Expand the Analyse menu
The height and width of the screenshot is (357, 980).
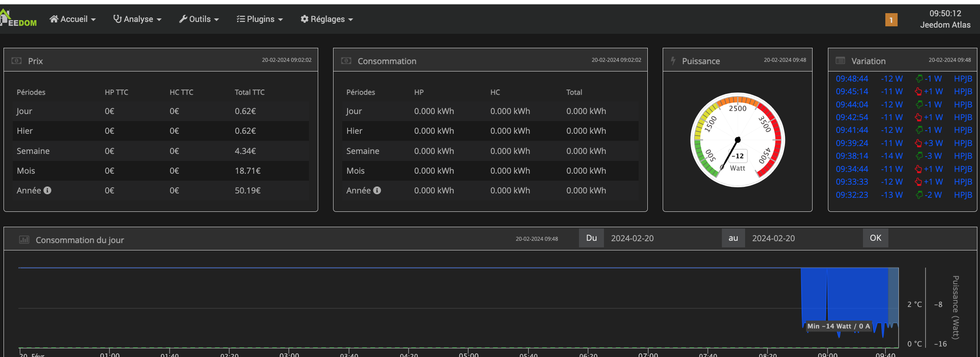point(138,19)
